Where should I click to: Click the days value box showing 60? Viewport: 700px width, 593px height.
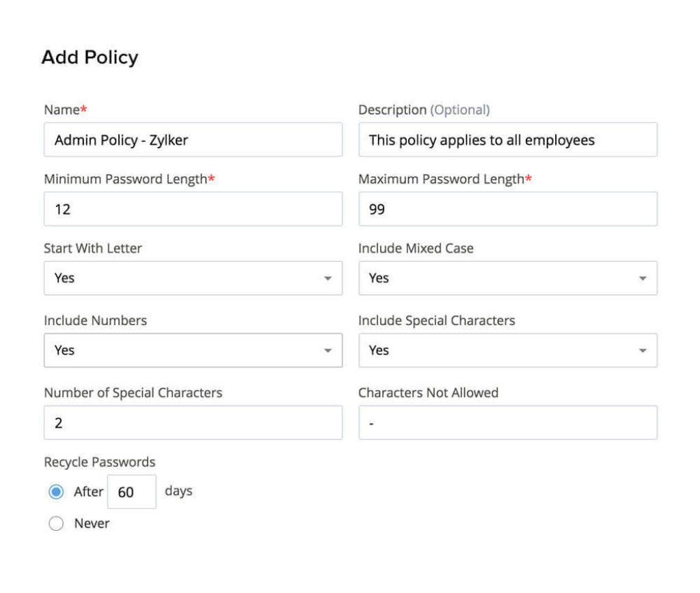click(133, 491)
